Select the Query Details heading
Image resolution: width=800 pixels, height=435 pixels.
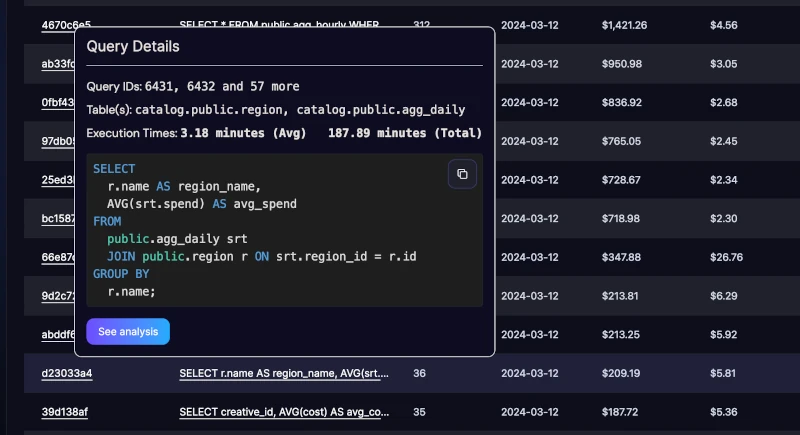pyautogui.click(x=133, y=46)
